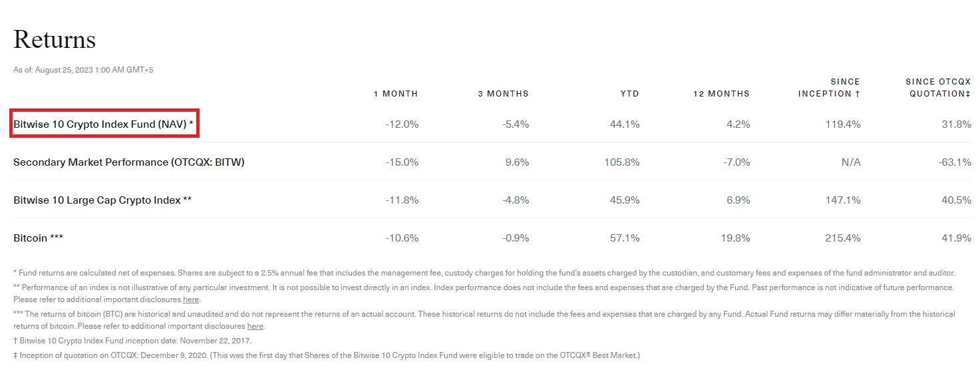Viewport: 980px width, 368px height.
Task: Click the 12 MONTHS column header
Action: click(x=721, y=94)
